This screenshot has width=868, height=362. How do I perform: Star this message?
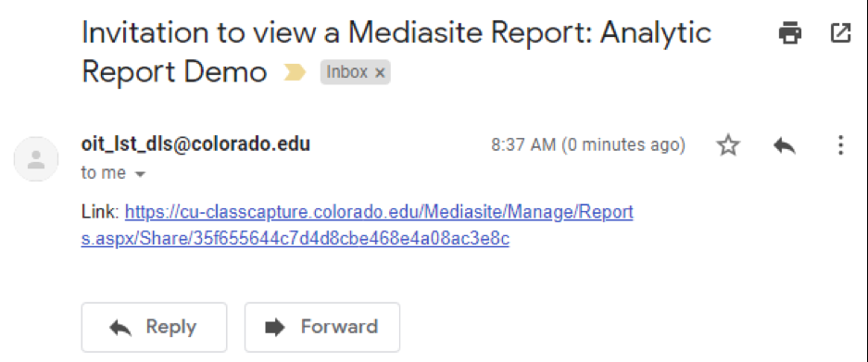point(728,145)
